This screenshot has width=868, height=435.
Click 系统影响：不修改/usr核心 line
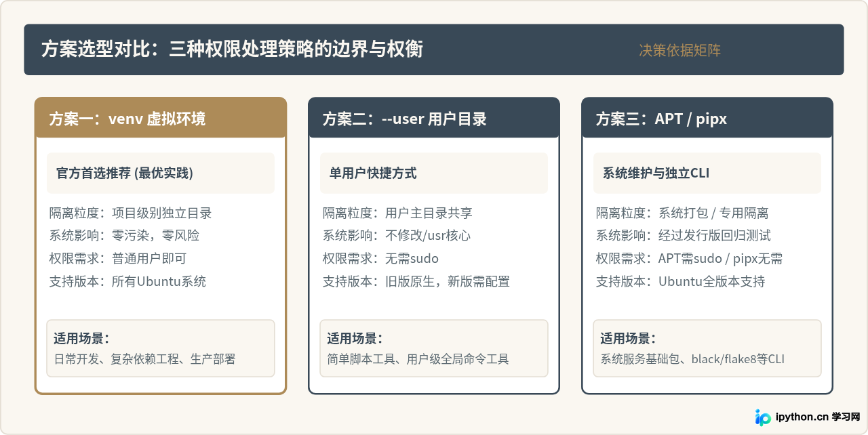[397, 236]
